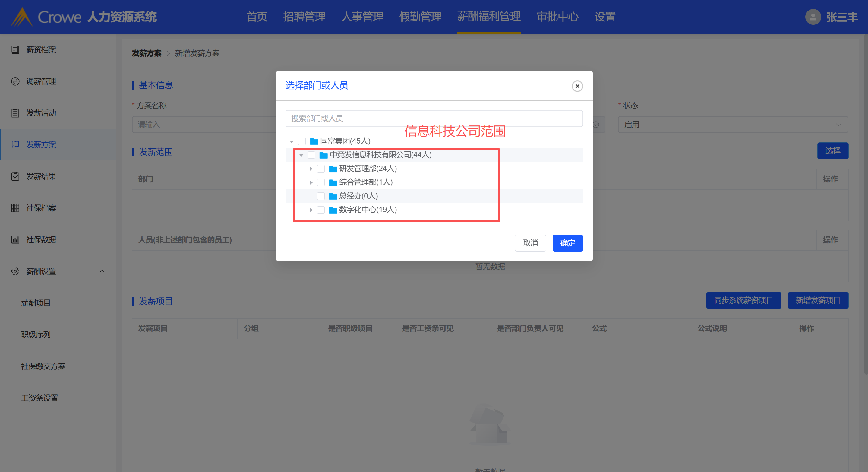Collapse the 中竞发信息科技有限公司 tree node
The height and width of the screenshot is (472, 868).
(301, 155)
